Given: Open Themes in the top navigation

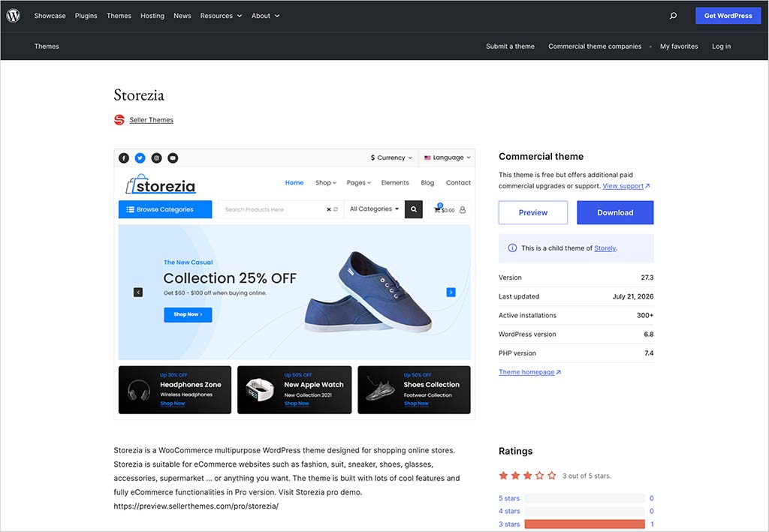Looking at the screenshot, I should pyautogui.click(x=119, y=16).
